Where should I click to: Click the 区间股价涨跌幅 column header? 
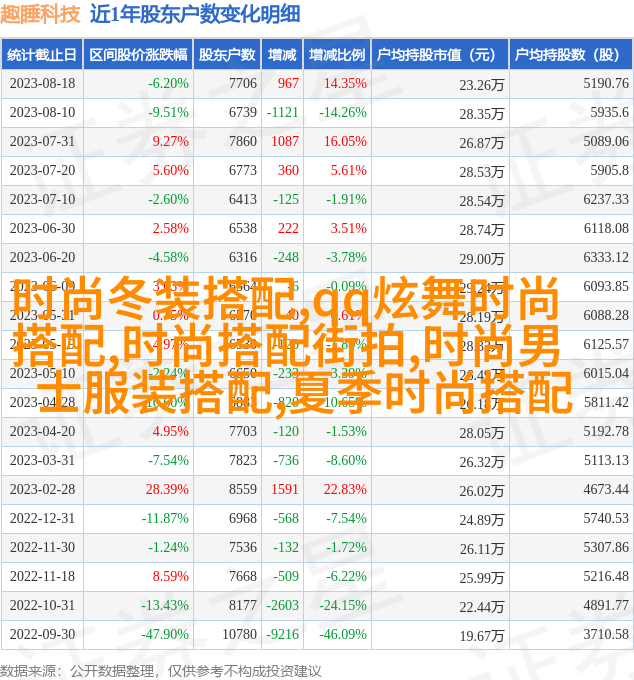[x=138, y=55]
